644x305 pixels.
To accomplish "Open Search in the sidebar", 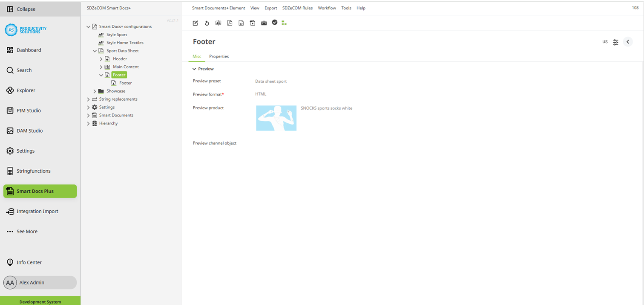I will coord(40,70).
